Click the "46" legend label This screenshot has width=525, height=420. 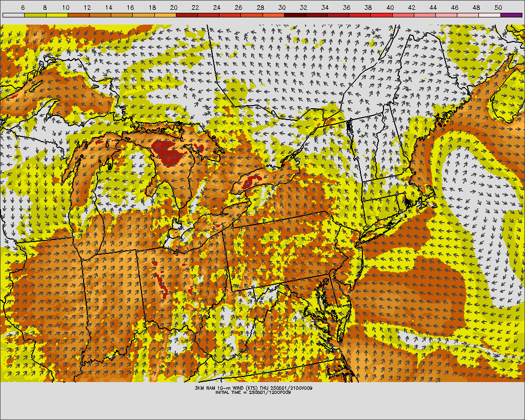[455, 8]
